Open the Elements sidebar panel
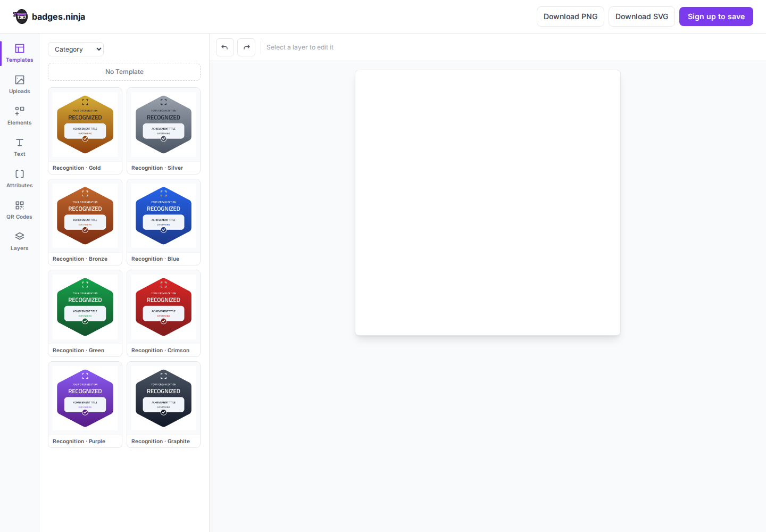The height and width of the screenshot is (532, 766). tap(20, 116)
